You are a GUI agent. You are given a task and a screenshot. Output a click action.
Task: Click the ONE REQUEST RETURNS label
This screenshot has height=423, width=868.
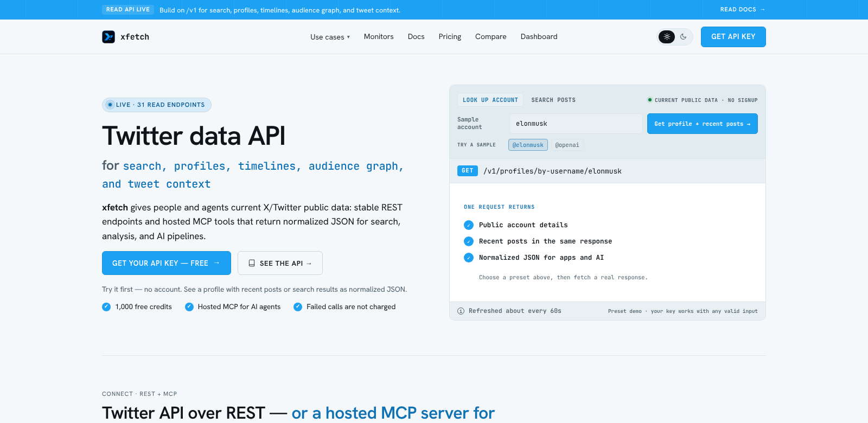pos(499,207)
